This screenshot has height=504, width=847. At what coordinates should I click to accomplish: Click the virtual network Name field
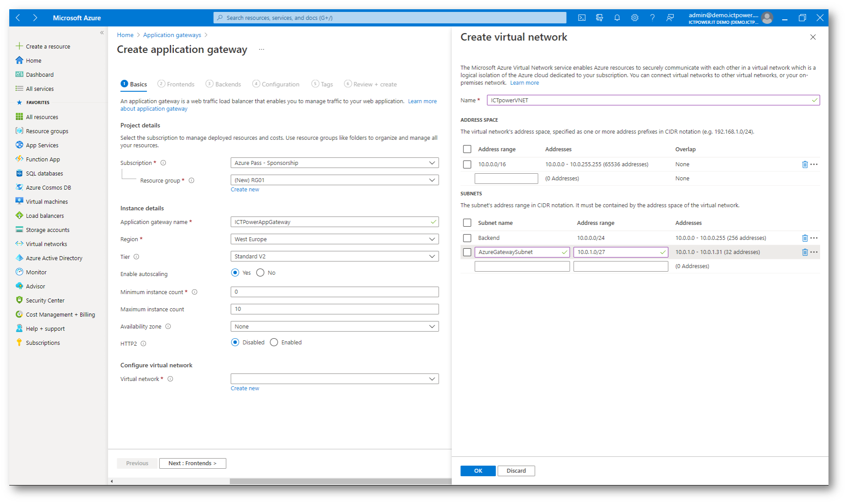coord(653,100)
